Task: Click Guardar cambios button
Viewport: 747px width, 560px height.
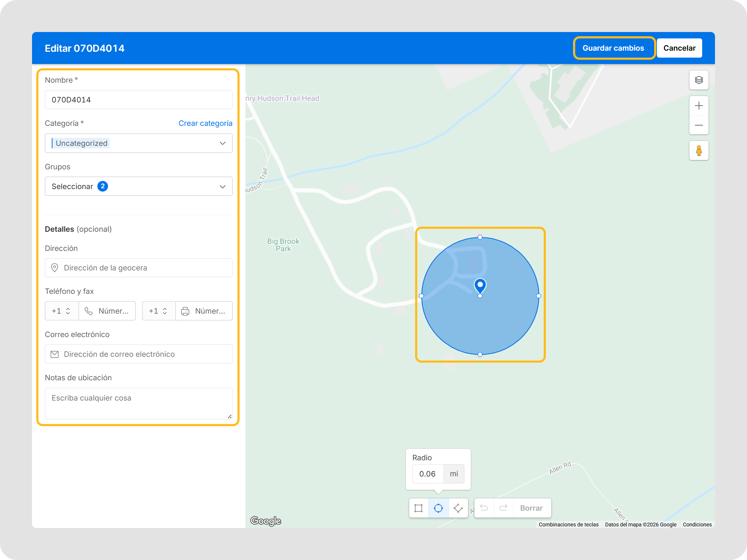Action: coord(613,48)
